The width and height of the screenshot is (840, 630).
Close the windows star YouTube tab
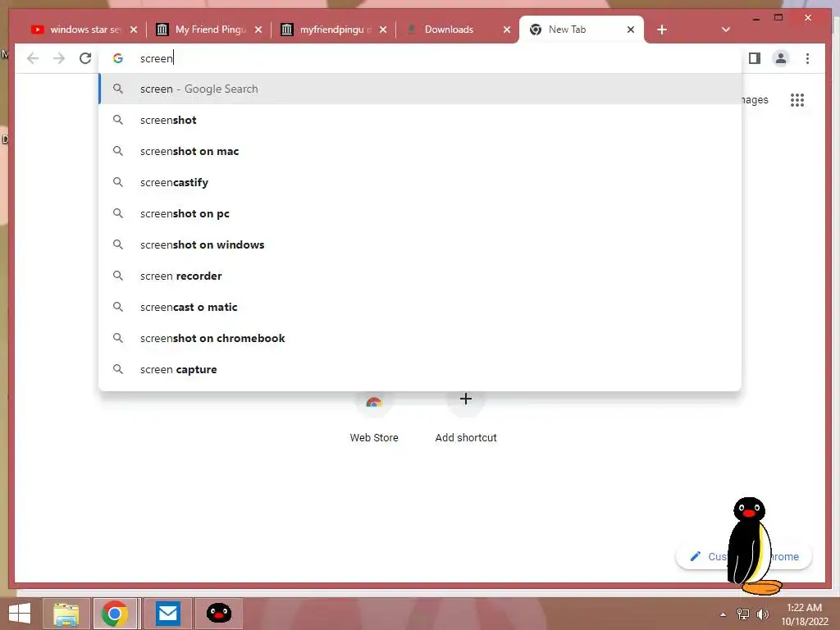tap(134, 30)
